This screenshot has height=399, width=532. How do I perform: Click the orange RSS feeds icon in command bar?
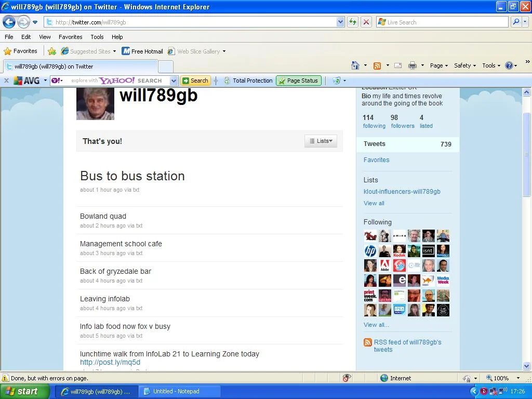coord(377,66)
